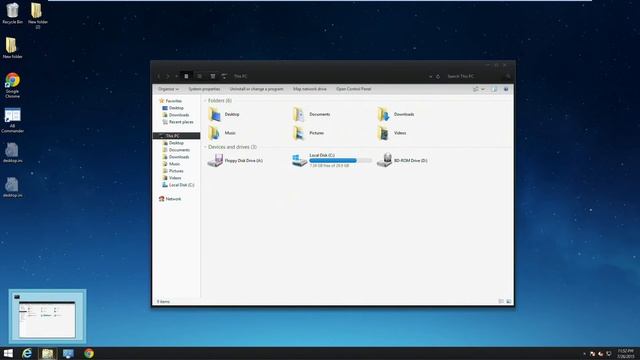The height and width of the screenshot is (360, 640).
Task: Open the Documents folder in Folders group
Action: (311, 114)
